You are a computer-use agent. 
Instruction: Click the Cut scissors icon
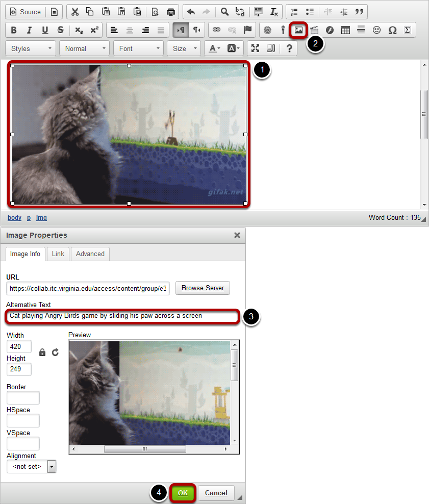pyautogui.click(x=75, y=12)
